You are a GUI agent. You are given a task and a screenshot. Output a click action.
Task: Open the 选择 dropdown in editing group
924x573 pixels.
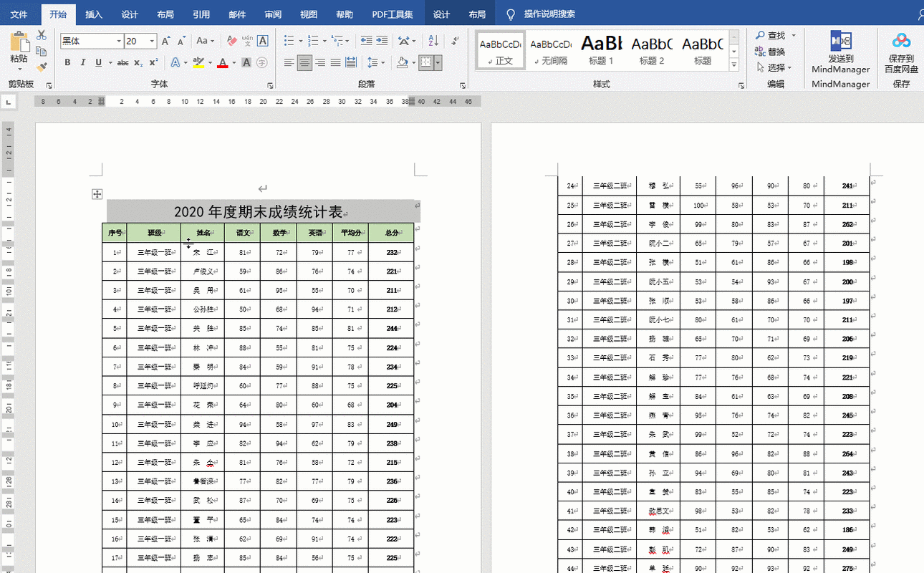[x=774, y=67]
